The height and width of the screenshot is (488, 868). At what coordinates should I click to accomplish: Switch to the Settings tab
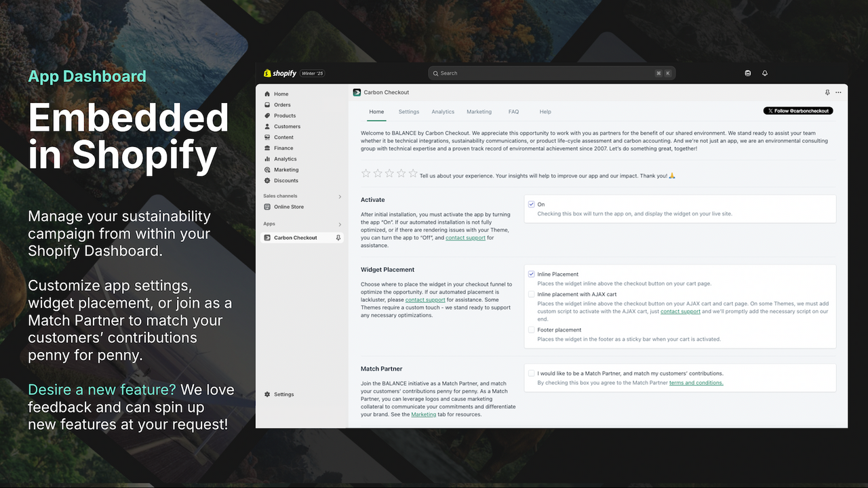pos(409,112)
